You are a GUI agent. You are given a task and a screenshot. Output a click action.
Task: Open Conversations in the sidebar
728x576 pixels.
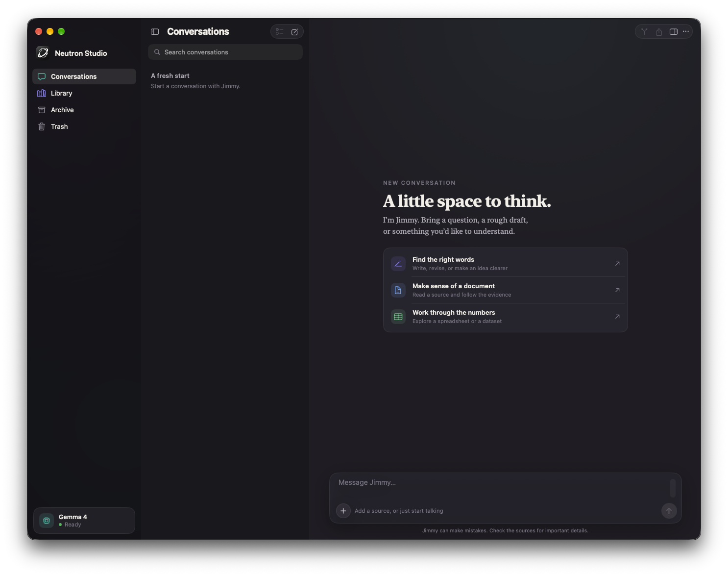coord(84,76)
